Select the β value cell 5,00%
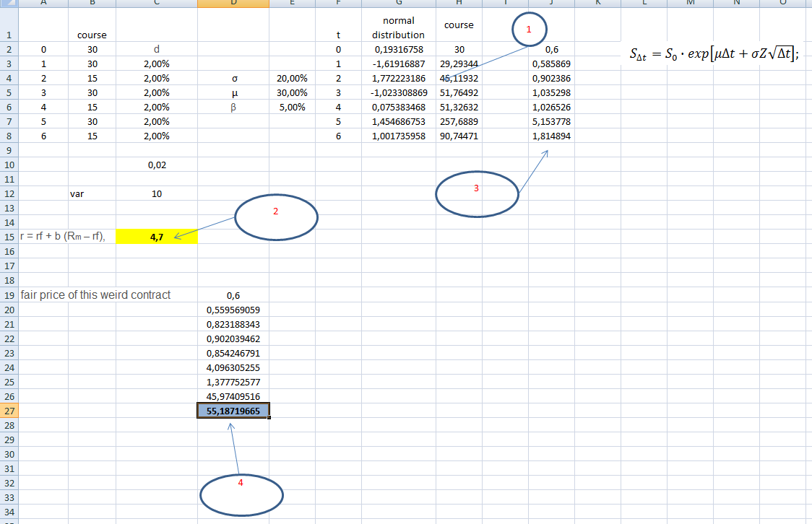 coord(292,107)
